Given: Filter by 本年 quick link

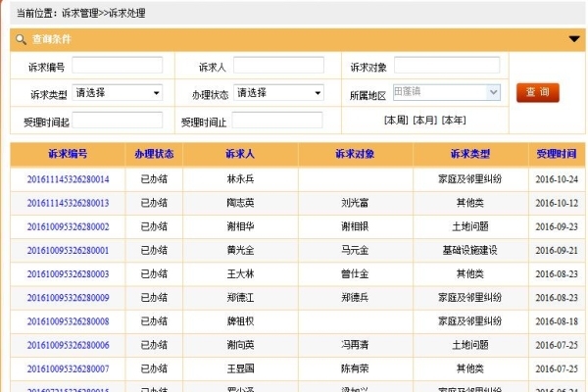Looking at the screenshot, I should [454, 121].
